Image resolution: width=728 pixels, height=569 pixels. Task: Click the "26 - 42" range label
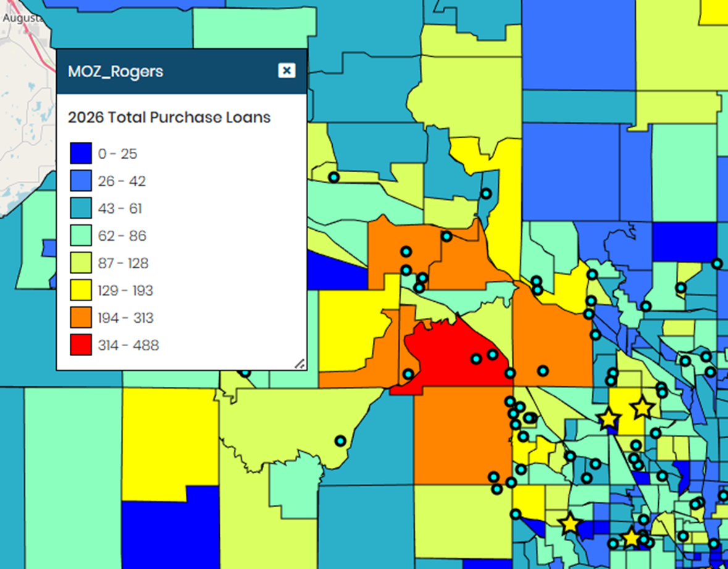click(122, 181)
